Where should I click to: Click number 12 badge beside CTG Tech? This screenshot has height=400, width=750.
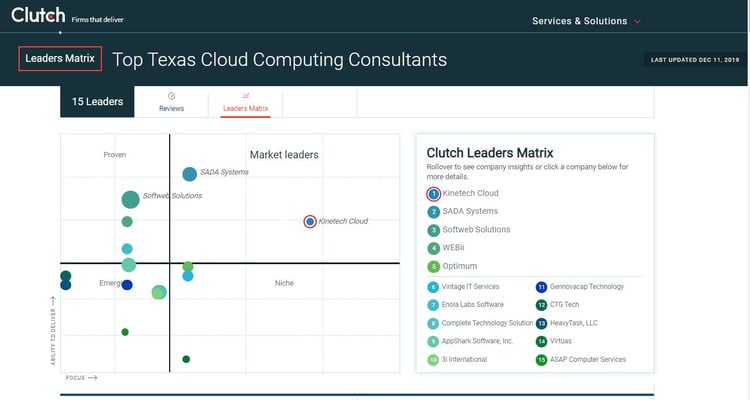(x=541, y=305)
